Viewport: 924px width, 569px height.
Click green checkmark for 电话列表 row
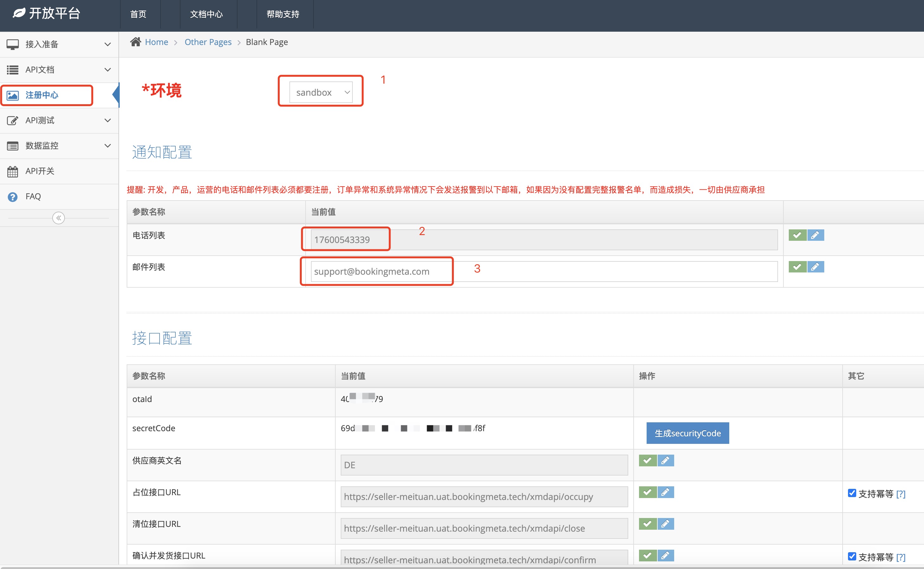coord(797,235)
